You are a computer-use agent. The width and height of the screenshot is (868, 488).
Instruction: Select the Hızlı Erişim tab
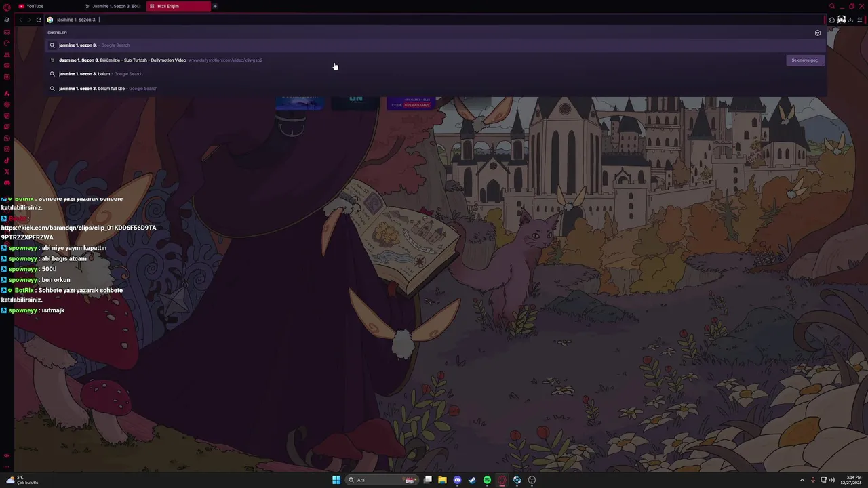pyautogui.click(x=178, y=6)
